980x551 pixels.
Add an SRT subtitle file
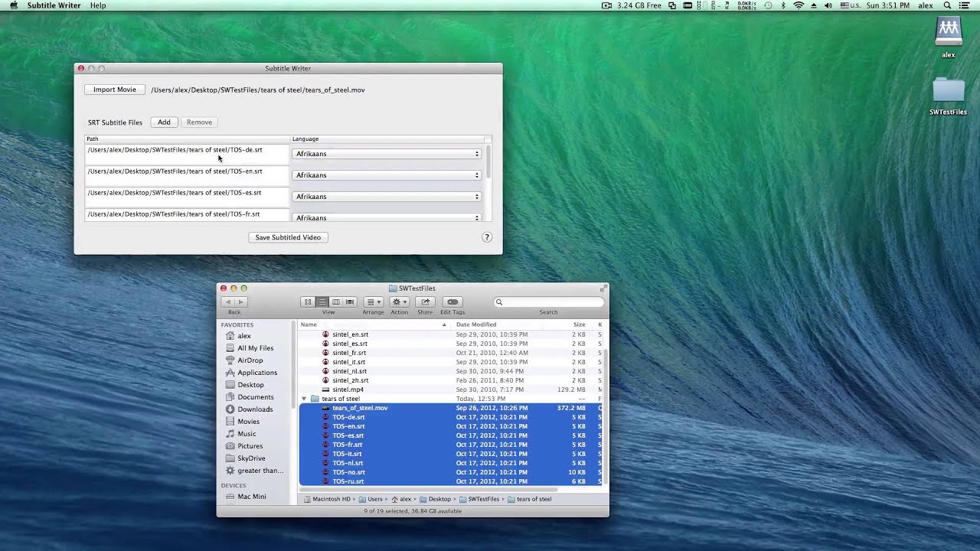[164, 122]
